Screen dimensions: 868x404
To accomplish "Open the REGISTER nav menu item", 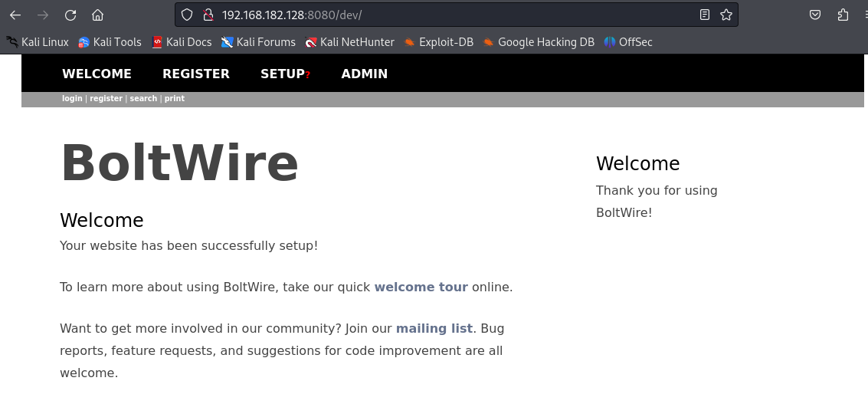I will tap(196, 74).
